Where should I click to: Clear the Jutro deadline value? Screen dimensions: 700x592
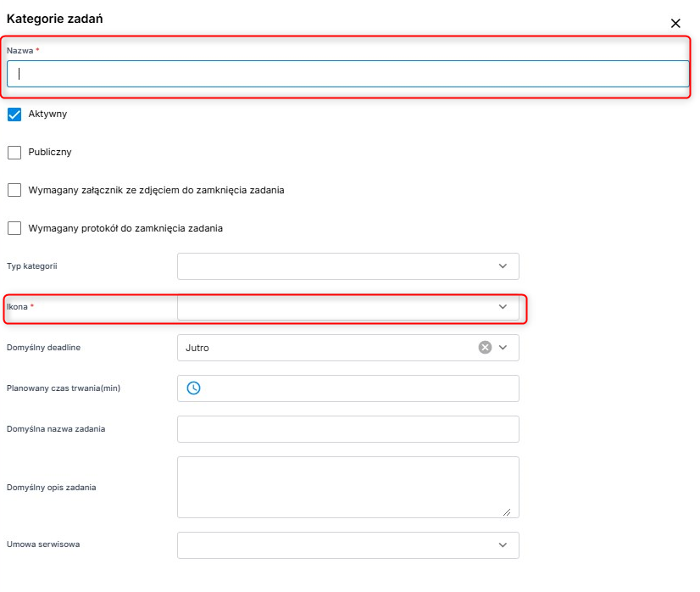coord(485,347)
